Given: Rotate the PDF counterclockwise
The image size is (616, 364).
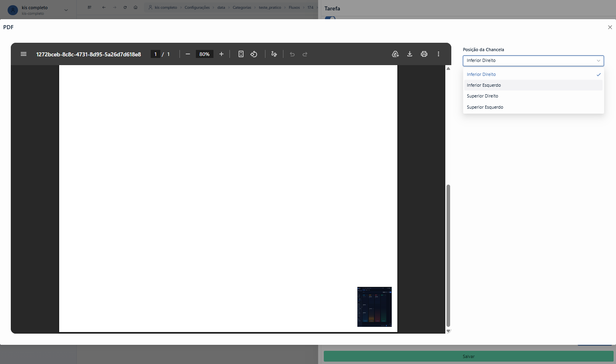Looking at the screenshot, I should coord(254,54).
